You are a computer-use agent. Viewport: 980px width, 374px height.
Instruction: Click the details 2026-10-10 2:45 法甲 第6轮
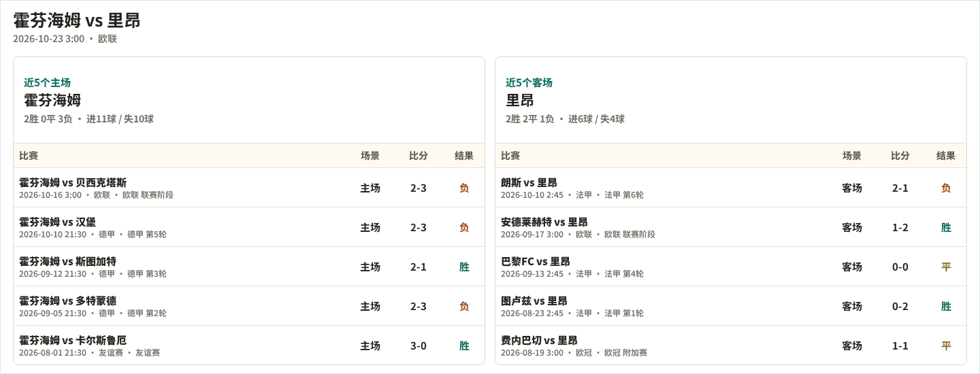572,195
